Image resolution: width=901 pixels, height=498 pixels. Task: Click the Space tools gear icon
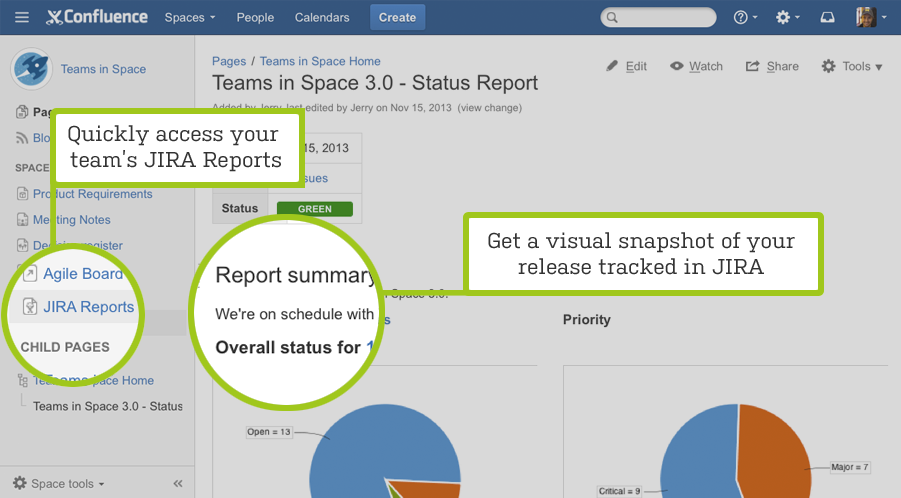click(x=20, y=483)
